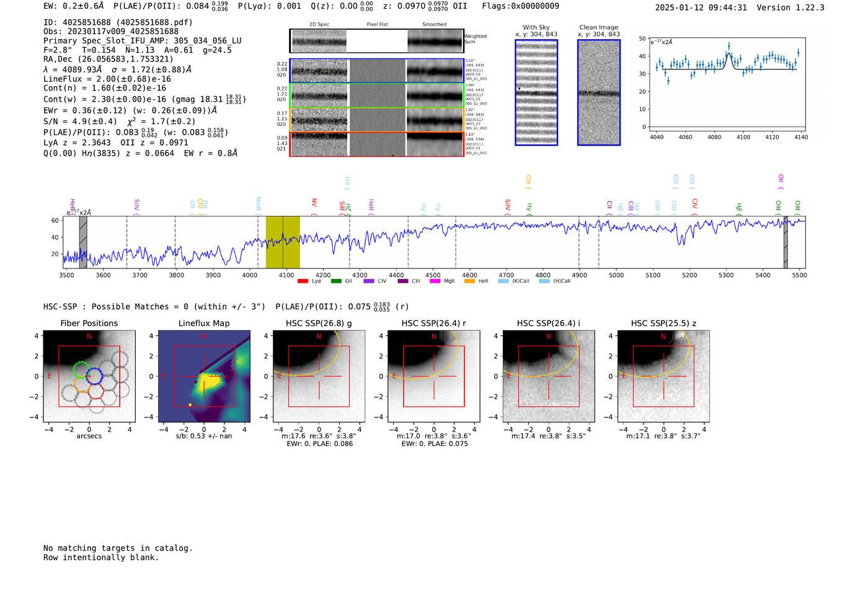Click the 'Smoothed' column header
The width and height of the screenshot is (868, 591).
[434, 25]
